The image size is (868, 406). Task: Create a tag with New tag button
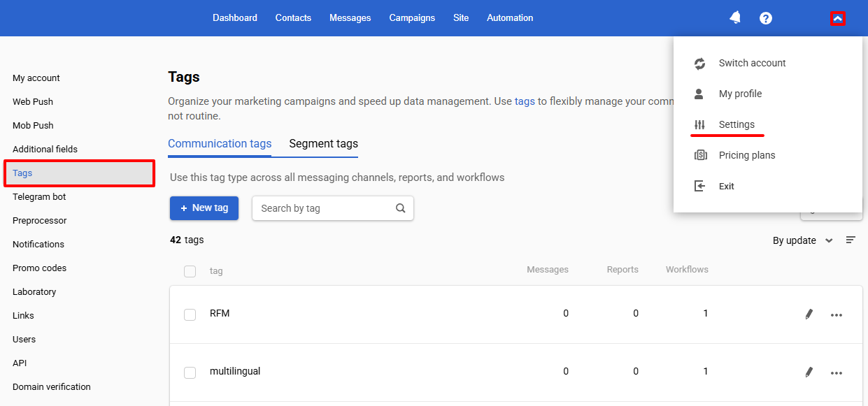204,208
